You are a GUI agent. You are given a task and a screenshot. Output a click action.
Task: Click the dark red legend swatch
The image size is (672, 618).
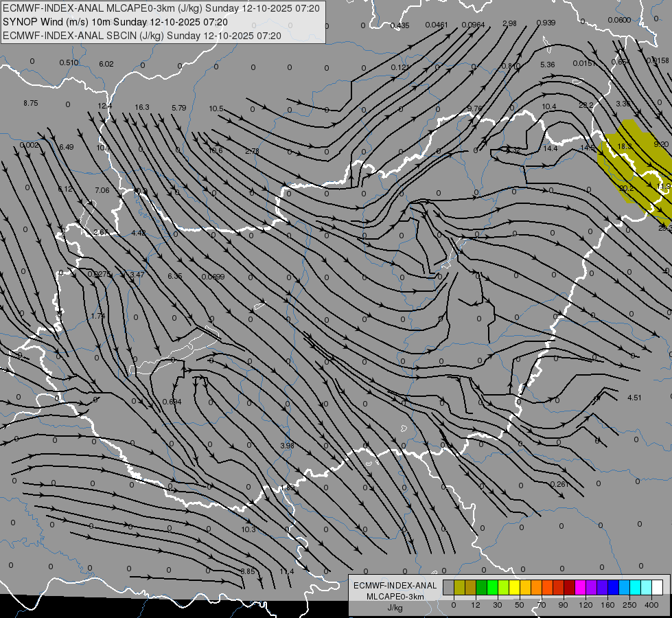(569, 587)
